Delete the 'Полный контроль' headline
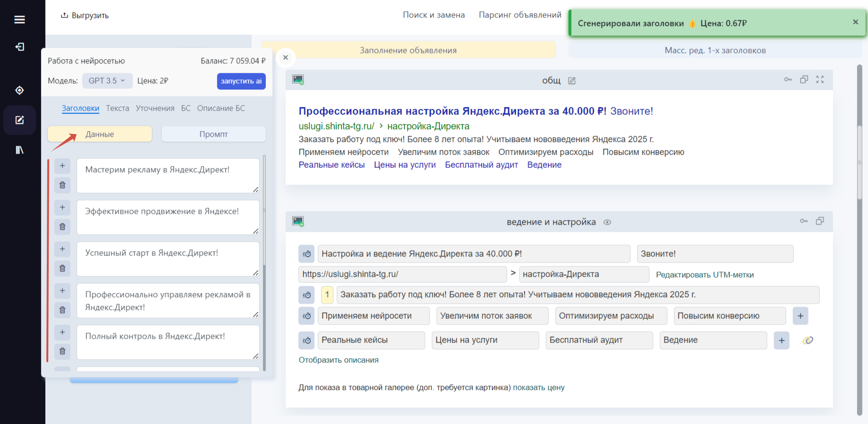The width and height of the screenshot is (868, 424). pos(62,352)
